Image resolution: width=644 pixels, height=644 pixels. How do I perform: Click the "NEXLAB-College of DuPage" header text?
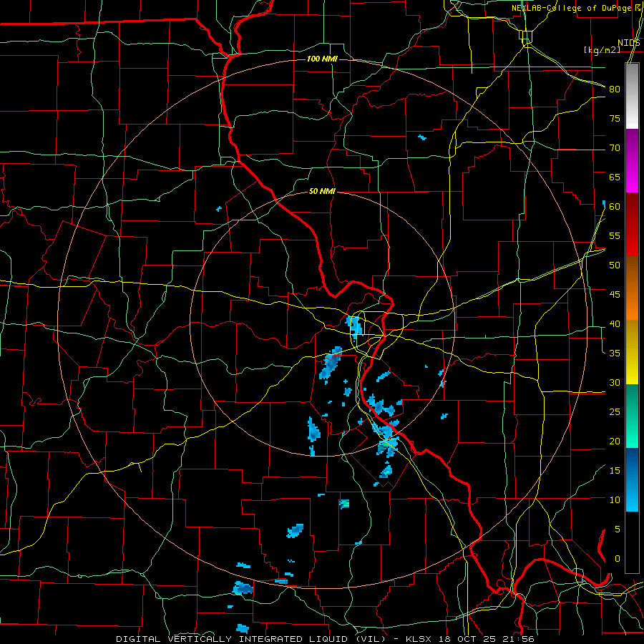click(571, 8)
